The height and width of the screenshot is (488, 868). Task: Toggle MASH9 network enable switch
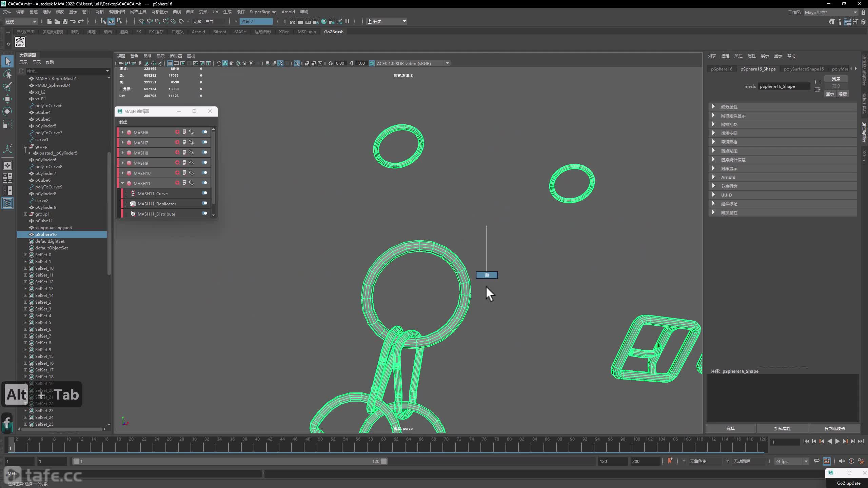[x=204, y=163]
